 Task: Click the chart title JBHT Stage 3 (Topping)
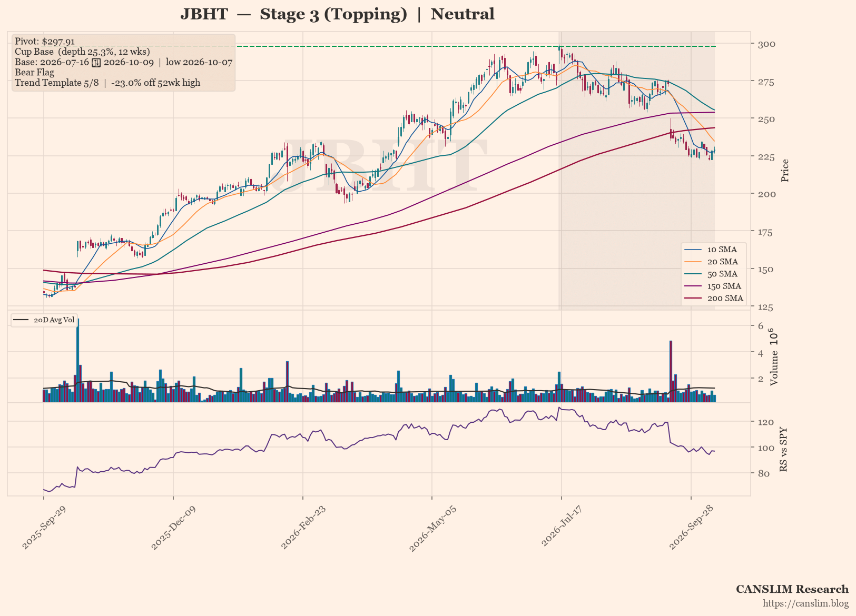coord(337,14)
